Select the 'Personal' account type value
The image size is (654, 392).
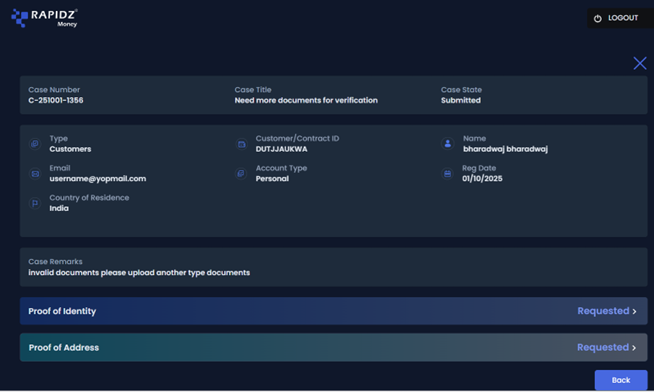click(272, 178)
